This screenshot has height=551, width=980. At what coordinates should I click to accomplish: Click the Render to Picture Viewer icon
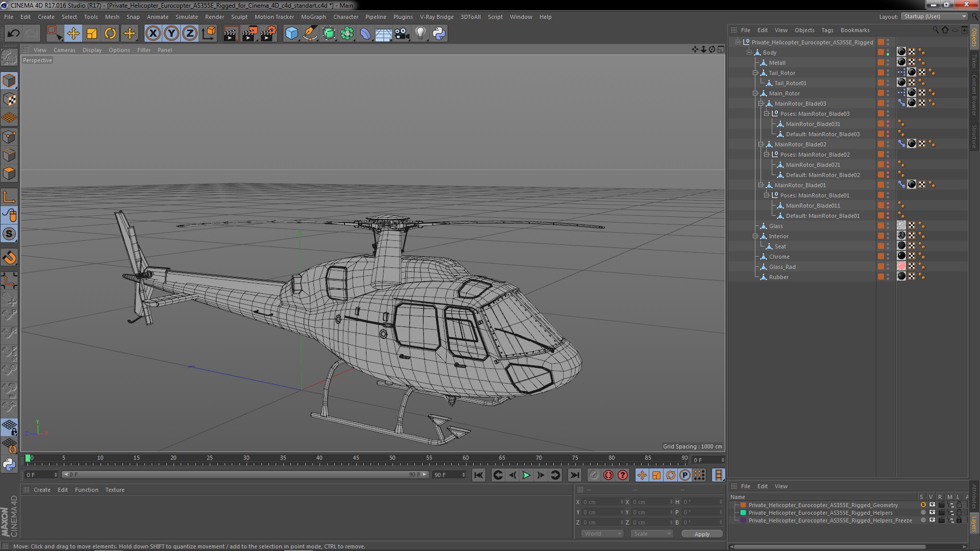pos(250,34)
